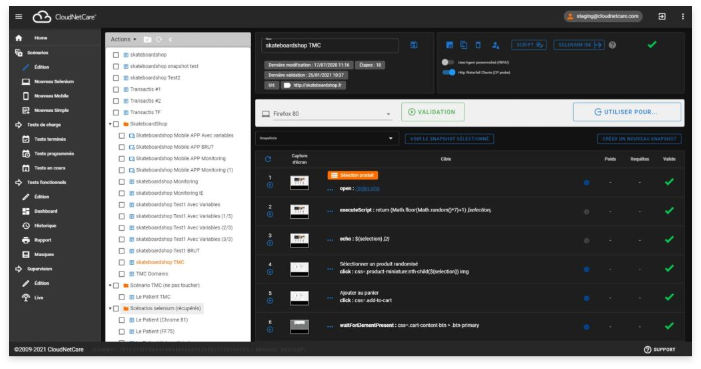701x369 pixels.
Task: Open the help question mark icon
Action: (x=612, y=45)
